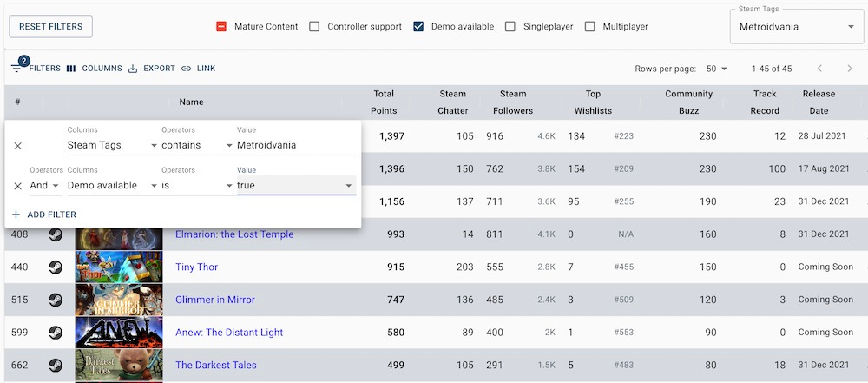This screenshot has height=383, width=868.
Task: Click the 1-45 of 45 pagination text
Action: [x=772, y=69]
